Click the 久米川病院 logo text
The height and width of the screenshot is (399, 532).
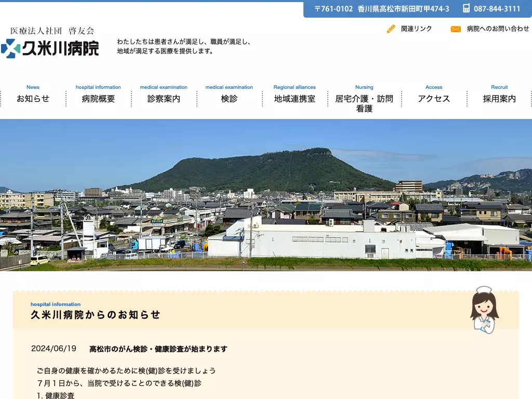tap(61, 48)
